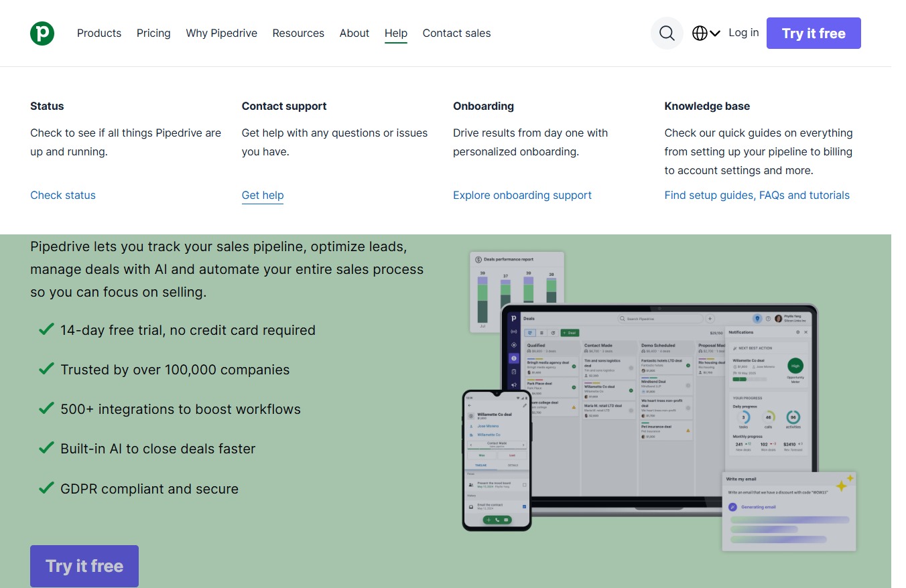Click "GDPR compliant and secure" text
This screenshot has height=588, width=906.
(149, 489)
